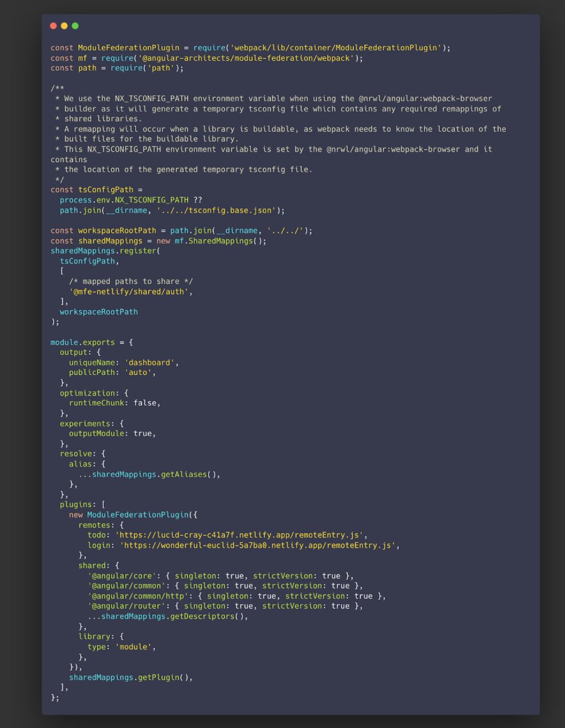Click 'new ModuleFederationPlugin({' line
565x728 pixels.
tap(133, 515)
